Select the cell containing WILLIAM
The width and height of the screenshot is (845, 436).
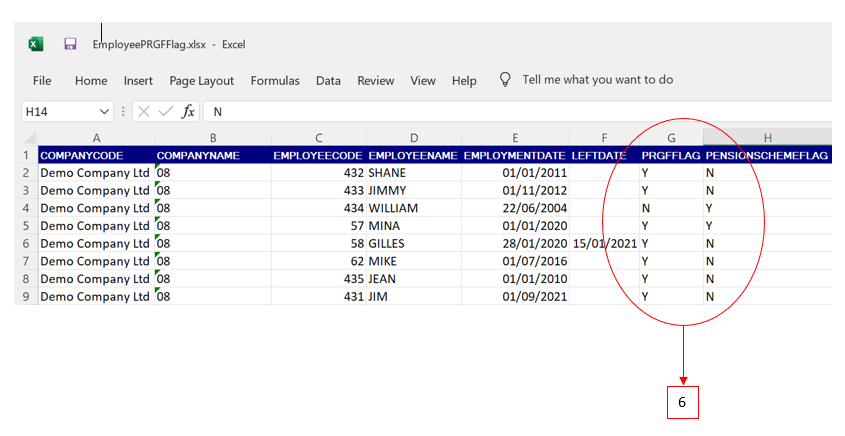413,208
